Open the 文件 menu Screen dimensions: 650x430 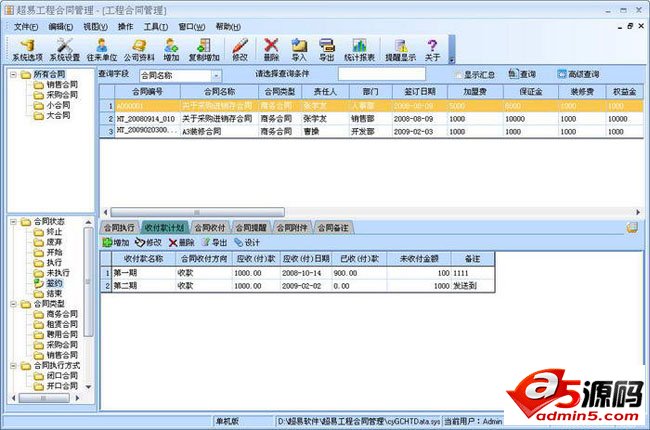(x=26, y=27)
